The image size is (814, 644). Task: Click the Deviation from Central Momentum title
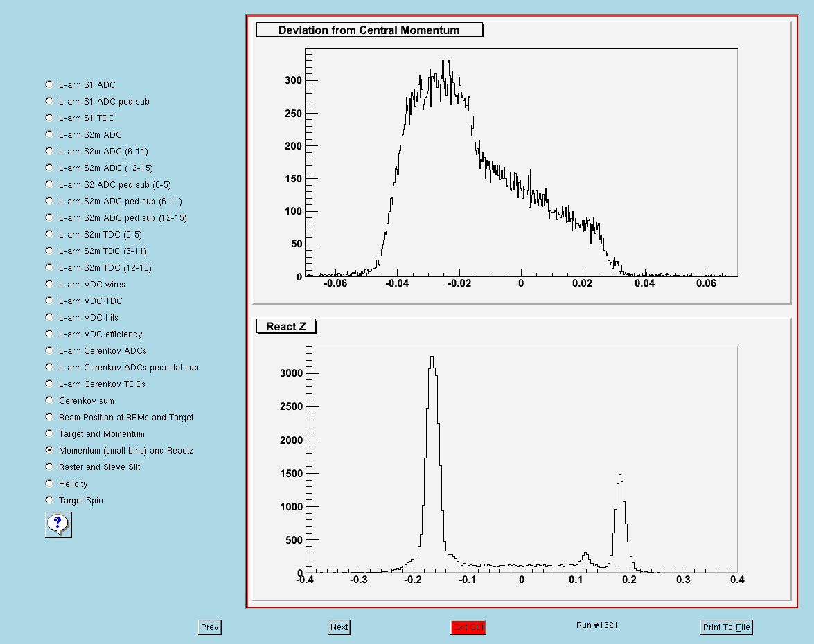pos(369,30)
